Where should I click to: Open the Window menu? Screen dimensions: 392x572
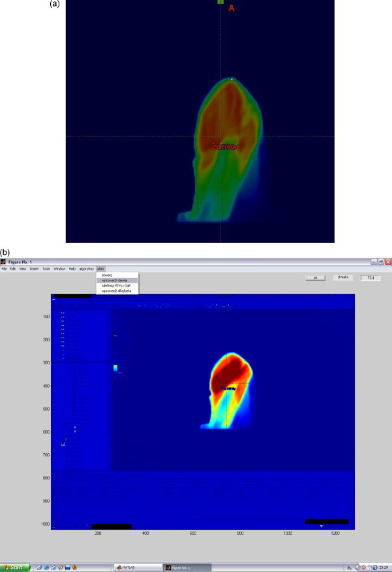click(59, 269)
